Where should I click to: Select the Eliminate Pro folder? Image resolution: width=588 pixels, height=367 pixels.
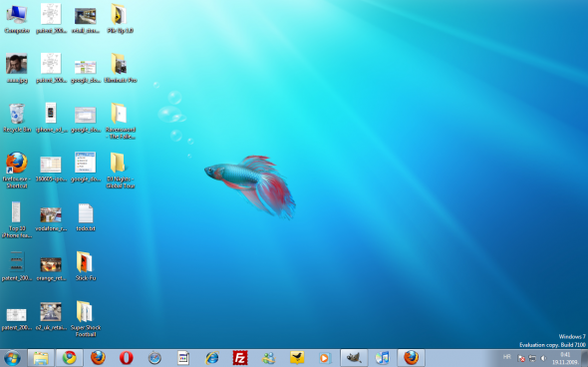tap(120, 68)
